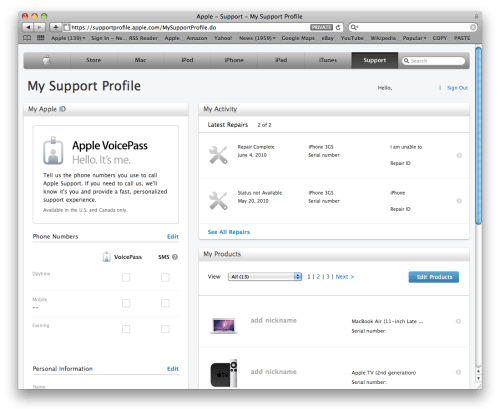Viewport: 500px width, 409px height.
Task: Open details arrow for June 4 repair
Action: tap(459, 155)
